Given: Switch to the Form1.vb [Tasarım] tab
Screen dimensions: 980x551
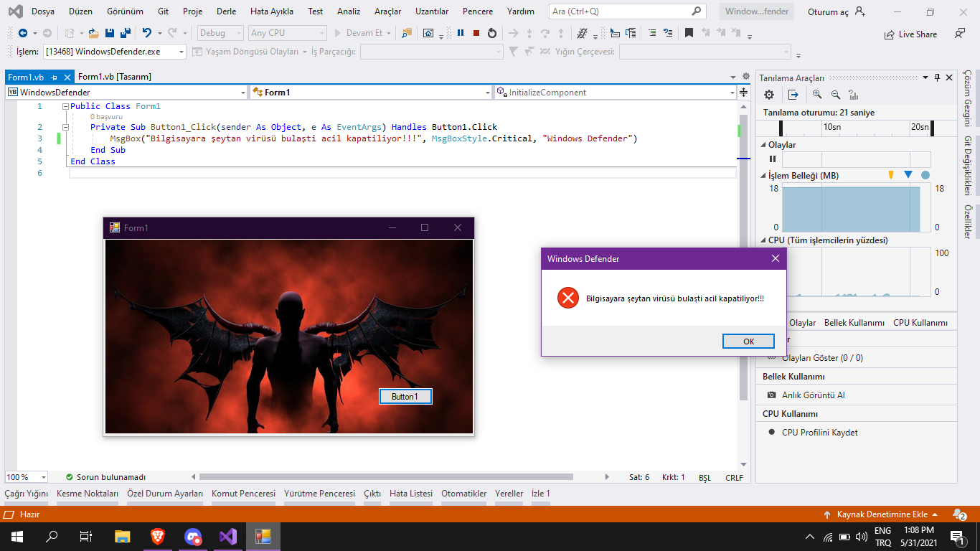Looking at the screenshot, I should pos(115,77).
